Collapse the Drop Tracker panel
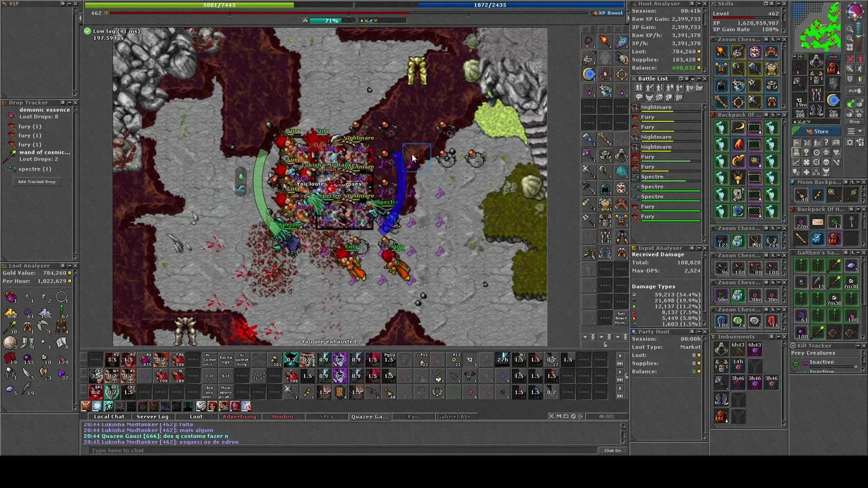 70,102
